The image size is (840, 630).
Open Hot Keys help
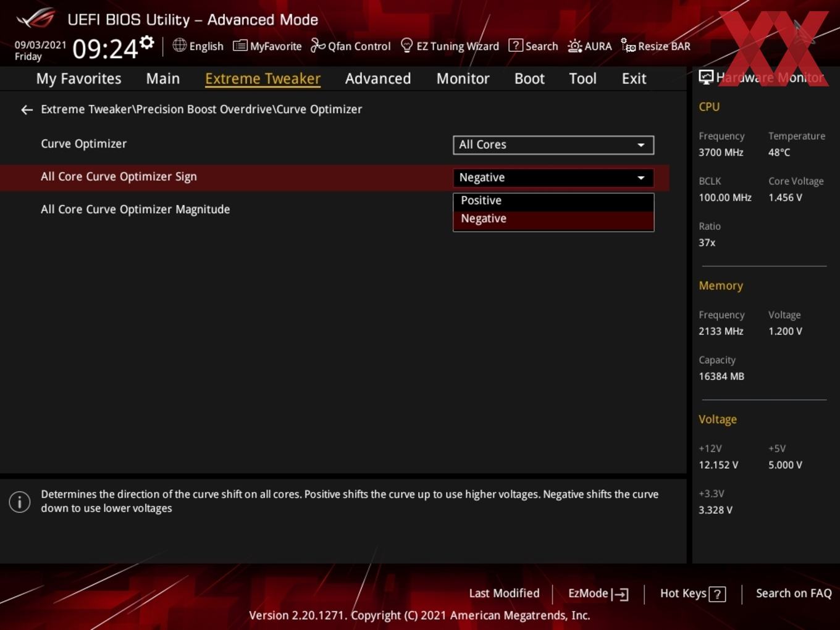(x=692, y=594)
